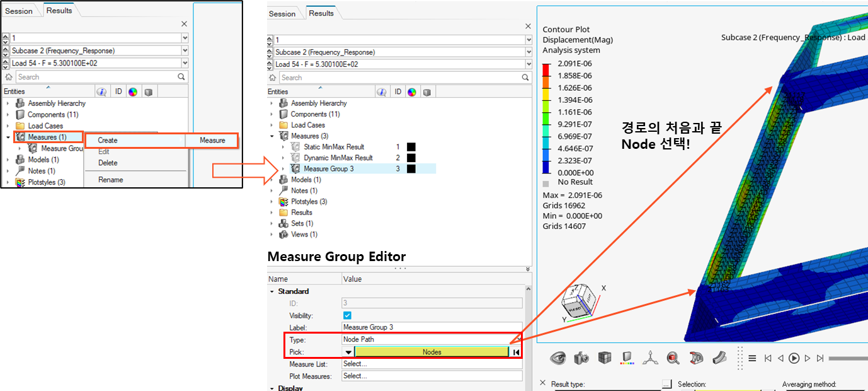This screenshot has width=868, height=391.
Task: Select Results tab in main browser
Action: 321,13
